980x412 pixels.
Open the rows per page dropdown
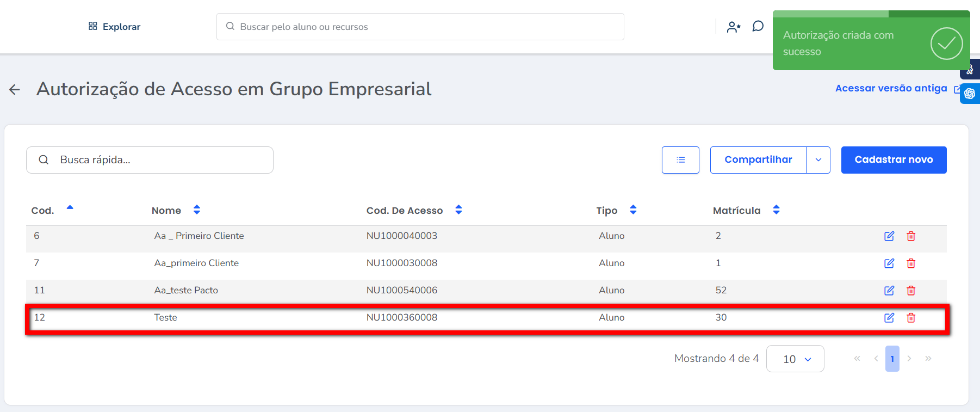coord(795,359)
